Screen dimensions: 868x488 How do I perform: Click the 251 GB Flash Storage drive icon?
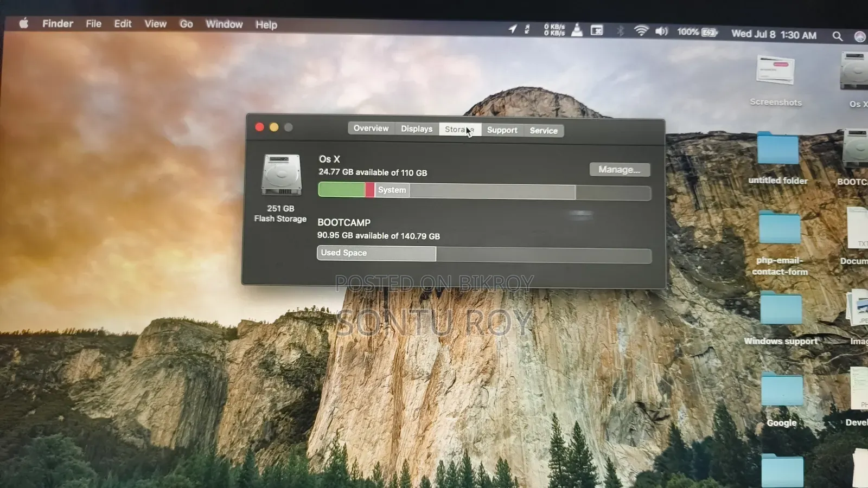[x=281, y=175]
